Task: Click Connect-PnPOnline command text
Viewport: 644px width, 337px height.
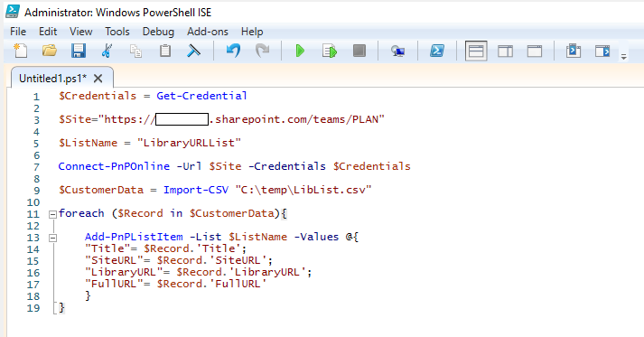Action: pyautogui.click(x=114, y=166)
